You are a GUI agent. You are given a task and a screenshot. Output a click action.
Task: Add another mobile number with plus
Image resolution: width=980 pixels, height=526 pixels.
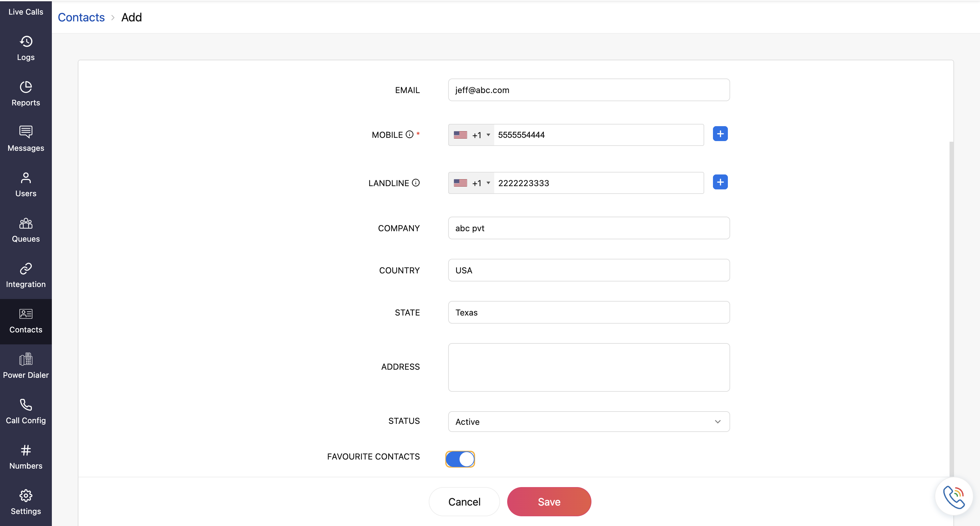[720, 134]
